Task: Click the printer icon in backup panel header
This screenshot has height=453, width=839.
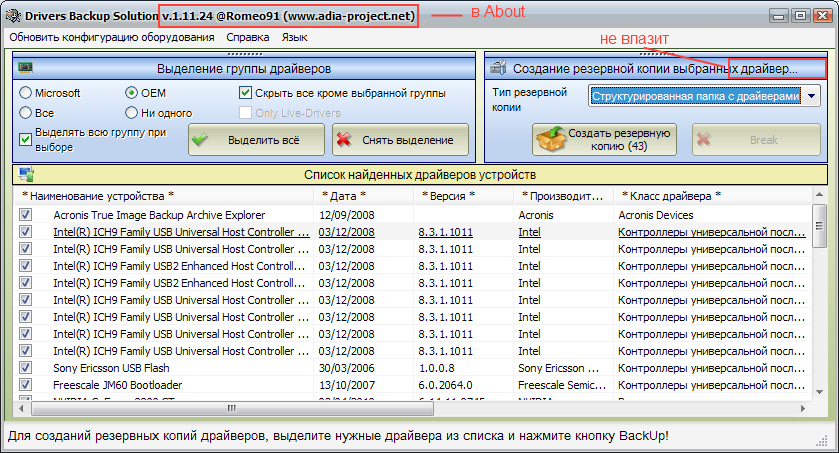Action: [x=498, y=67]
